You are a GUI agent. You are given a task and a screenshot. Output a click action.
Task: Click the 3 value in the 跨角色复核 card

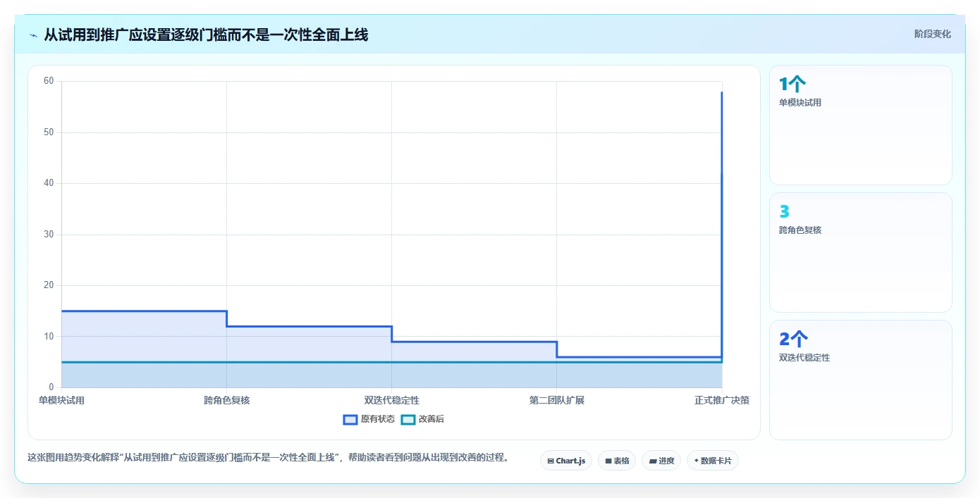(x=784, y=212)
